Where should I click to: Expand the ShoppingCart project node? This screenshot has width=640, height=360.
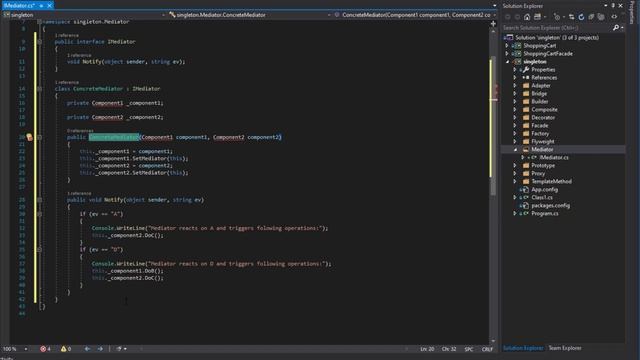(507, 46)
